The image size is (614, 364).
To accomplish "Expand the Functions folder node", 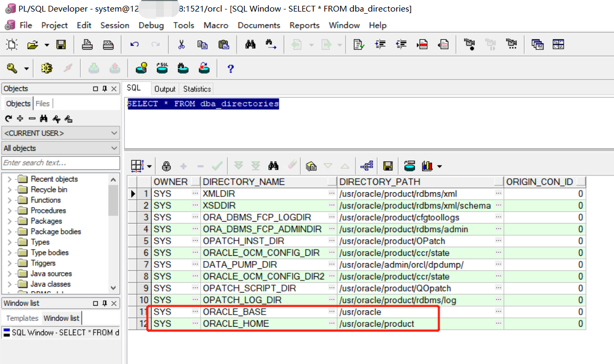I will pos(9,200).
